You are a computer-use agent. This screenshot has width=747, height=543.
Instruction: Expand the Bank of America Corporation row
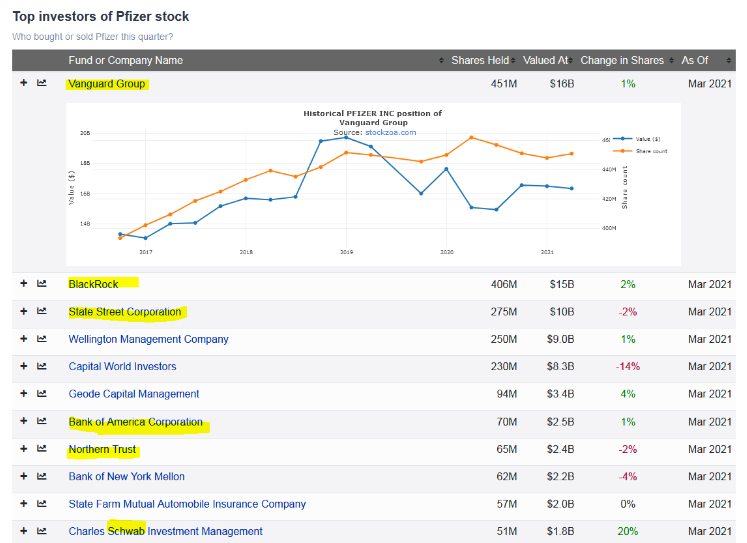pyautogui.click(x=23, y=421)
